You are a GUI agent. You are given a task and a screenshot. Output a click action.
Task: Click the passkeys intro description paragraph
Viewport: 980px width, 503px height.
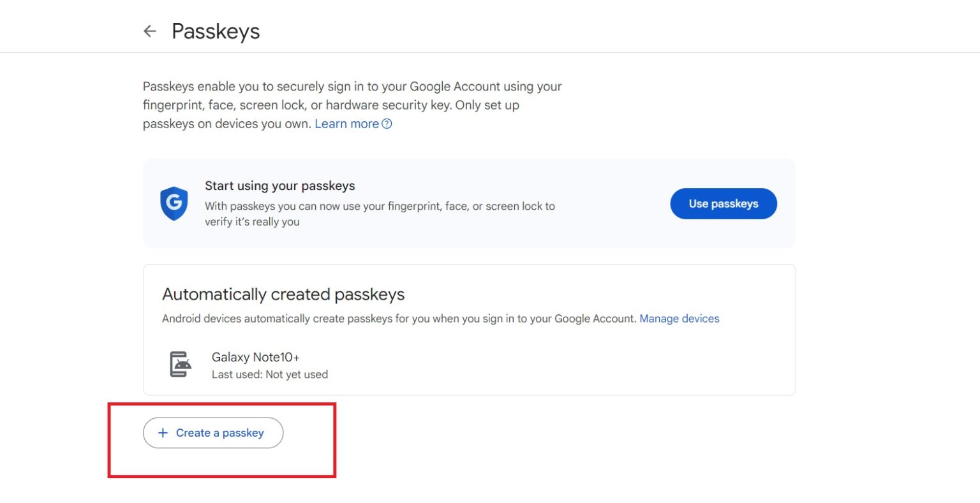coord(352,105)
